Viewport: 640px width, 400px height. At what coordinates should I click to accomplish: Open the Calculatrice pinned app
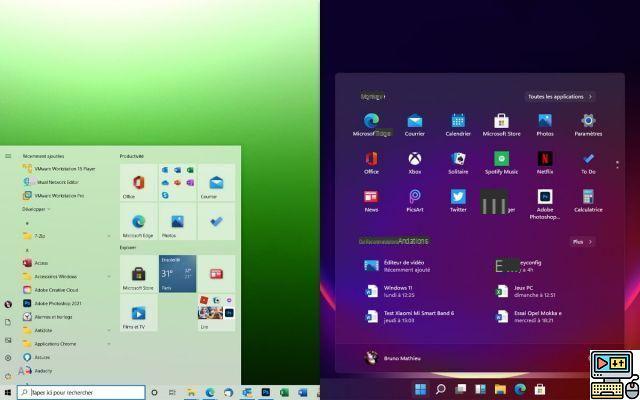[x=588, y=201]
